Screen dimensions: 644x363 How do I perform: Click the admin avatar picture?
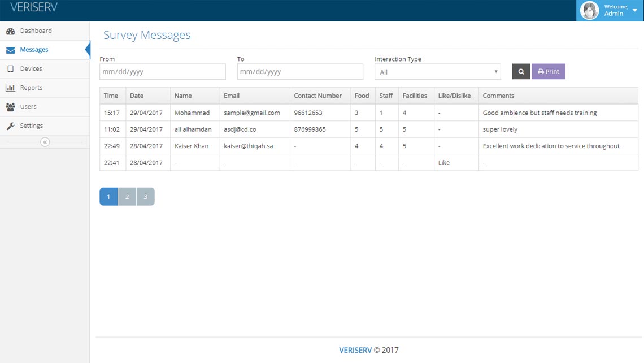[x=590, y=11]
